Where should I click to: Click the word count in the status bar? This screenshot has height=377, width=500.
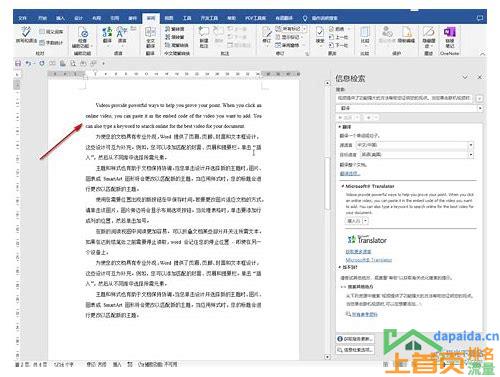(63, 365)
